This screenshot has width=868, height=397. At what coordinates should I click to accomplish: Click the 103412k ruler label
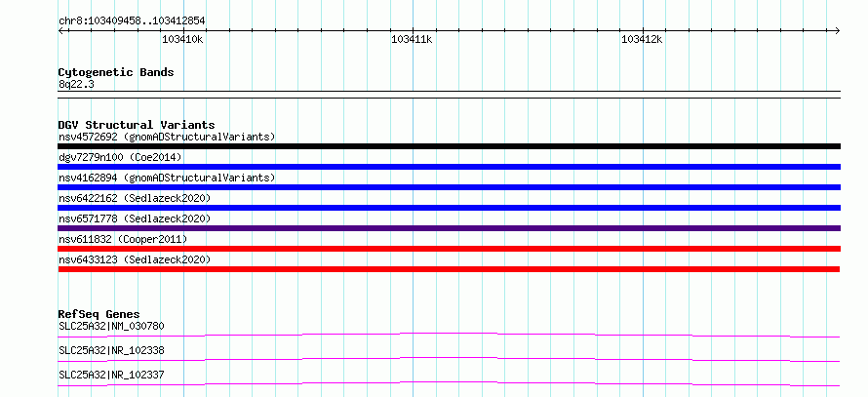click(x=642, y=39)
